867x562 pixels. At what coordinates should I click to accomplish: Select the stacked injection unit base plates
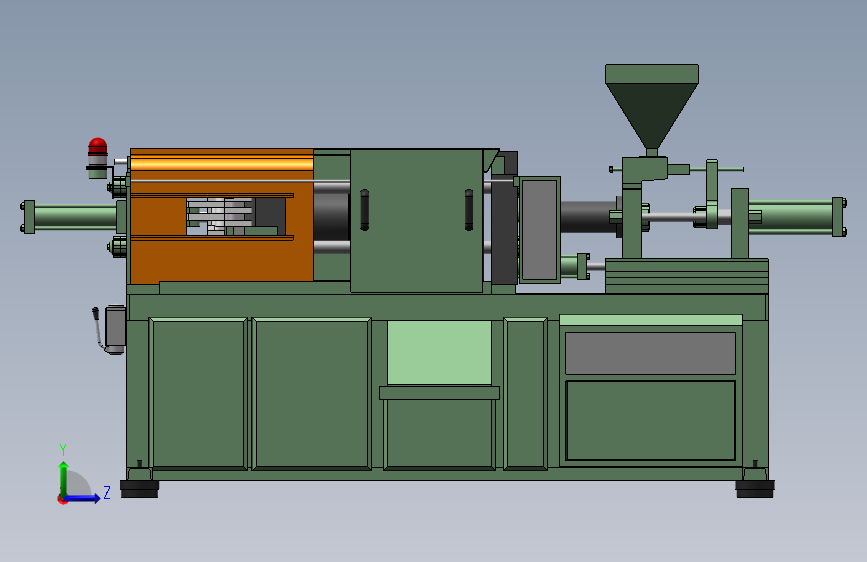point(687,275)
